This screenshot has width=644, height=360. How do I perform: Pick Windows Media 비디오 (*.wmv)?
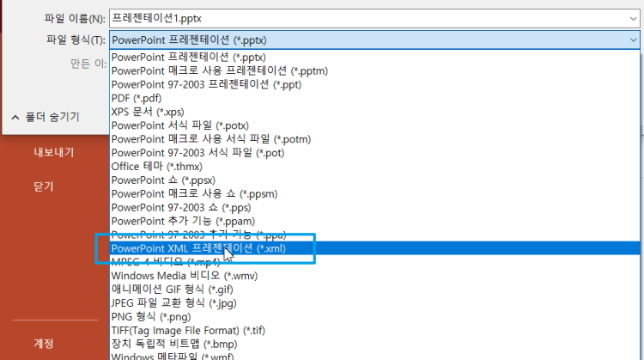[374, 276]
